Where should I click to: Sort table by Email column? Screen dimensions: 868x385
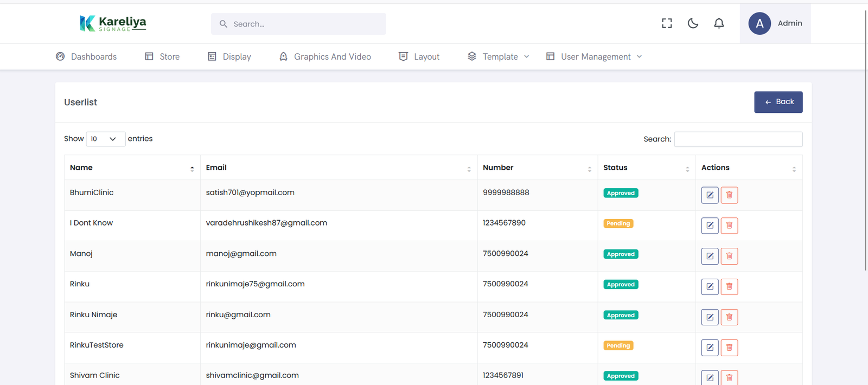coord(339,168)
